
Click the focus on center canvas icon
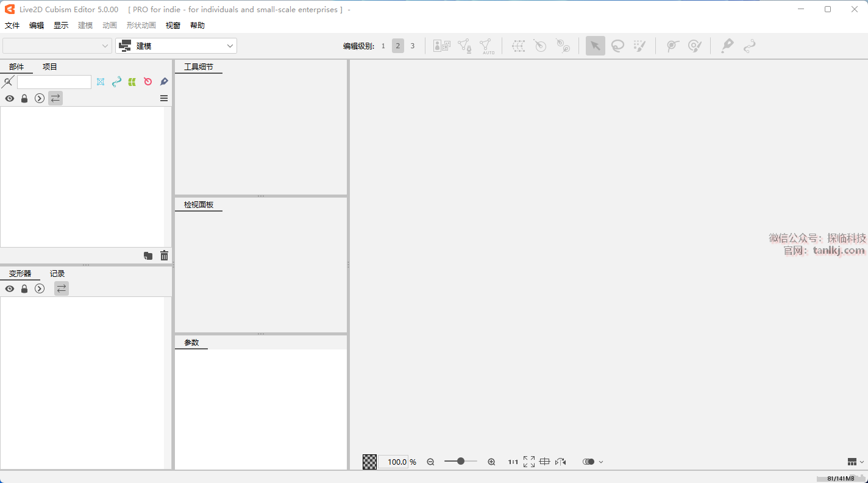click(545, 462)
